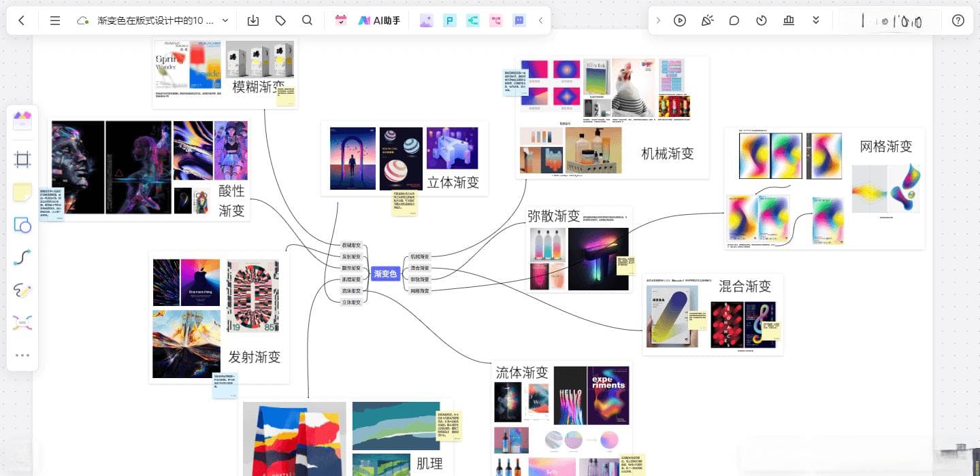Image resolution: width=980 pixels, height=476 pixels.
Task: Click the 混合渐变 card heading
Action: point(745,286)
